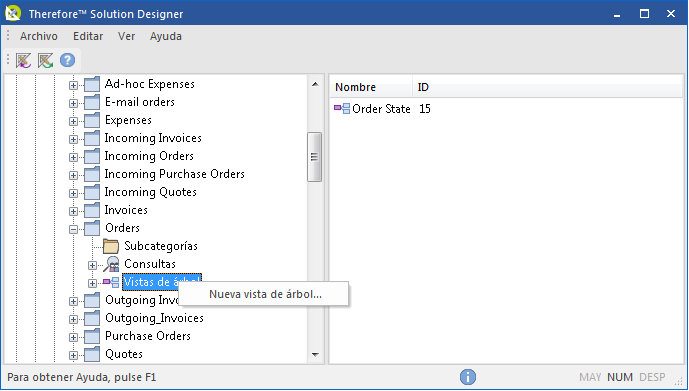This screenshot has height=391, width=689.
Task: Choose Nueva vista de árbol... from context menu
Action: (x=264, y=294)
